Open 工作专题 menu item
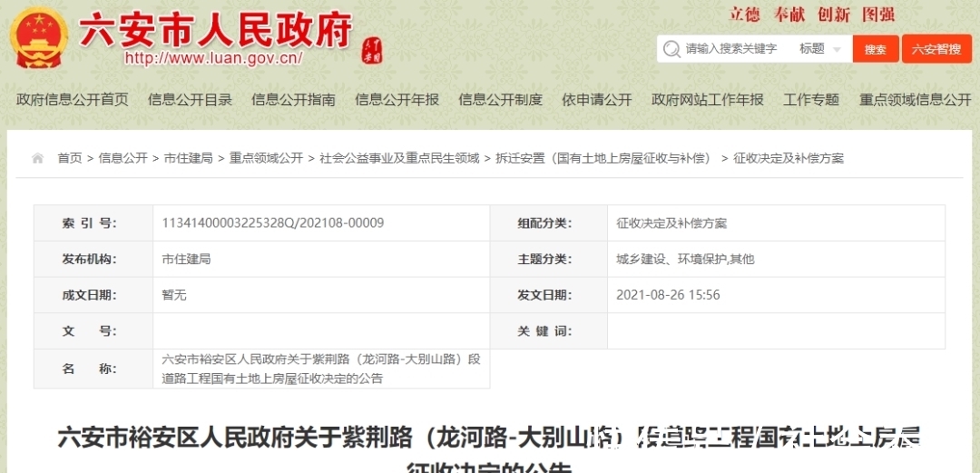980x473 pixels. pyautogui.click(x=811, y=100)
